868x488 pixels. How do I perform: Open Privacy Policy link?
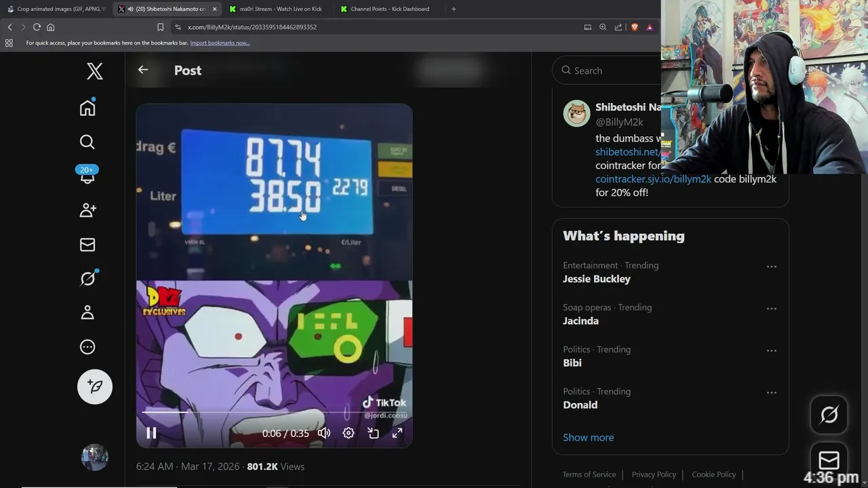coord(654,474)
